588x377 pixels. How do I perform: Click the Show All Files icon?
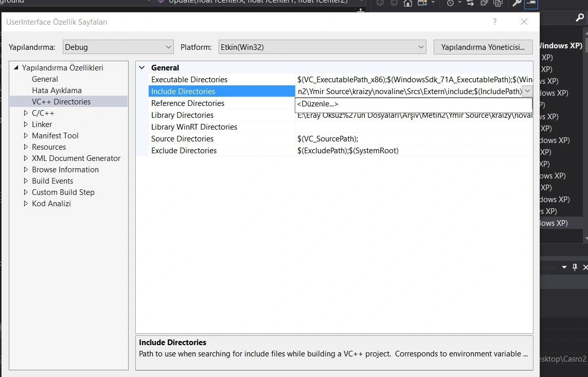(497, 3)
